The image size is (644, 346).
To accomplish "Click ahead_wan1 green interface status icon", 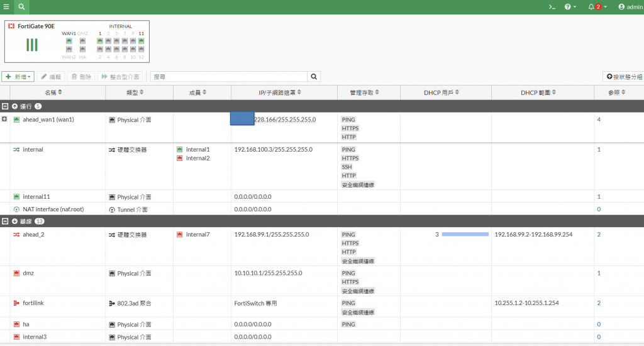I will 16,120.
